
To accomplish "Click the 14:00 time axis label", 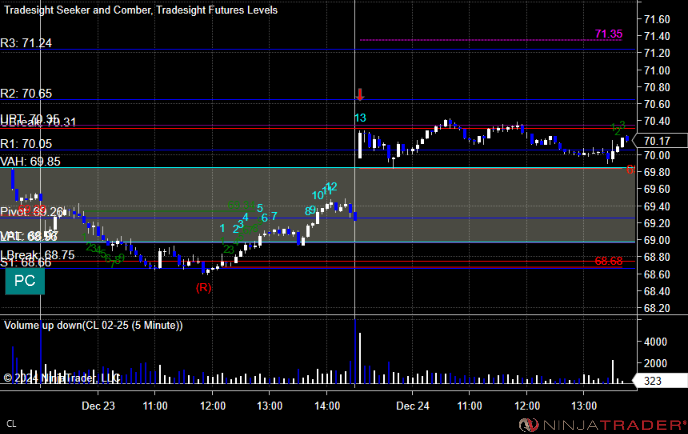I will point(327,406).
